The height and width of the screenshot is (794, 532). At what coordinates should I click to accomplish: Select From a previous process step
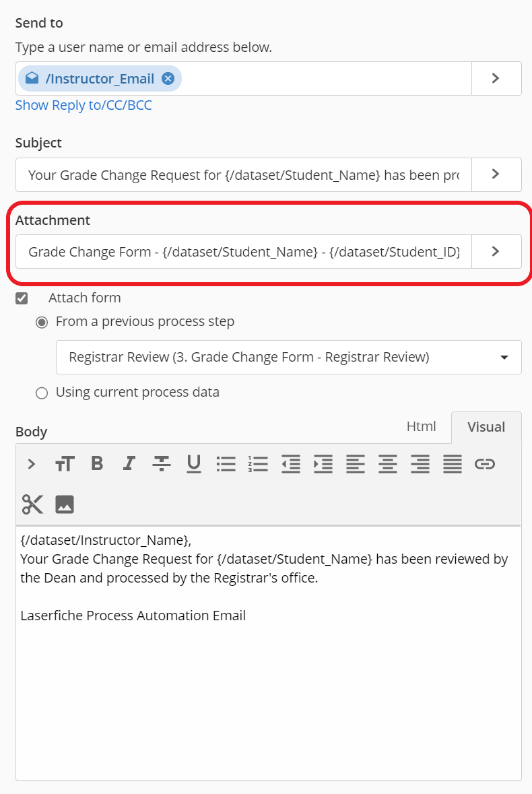coord(42,323)
